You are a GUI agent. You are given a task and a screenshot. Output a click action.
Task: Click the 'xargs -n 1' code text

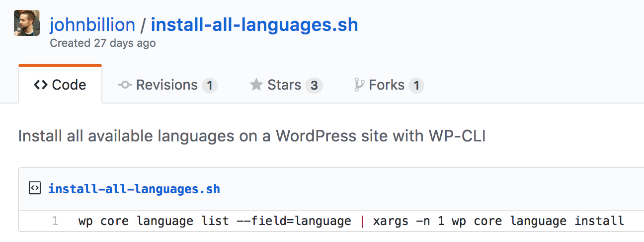tap(408, 221)
